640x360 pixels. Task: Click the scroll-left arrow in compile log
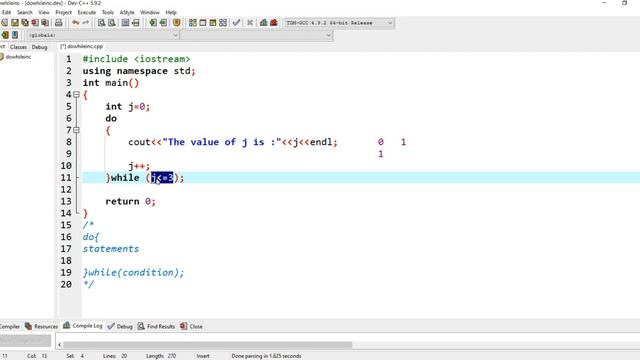[60, 345]
